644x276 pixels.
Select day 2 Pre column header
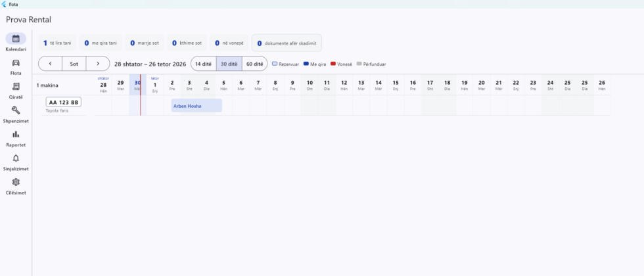[172, 85]
